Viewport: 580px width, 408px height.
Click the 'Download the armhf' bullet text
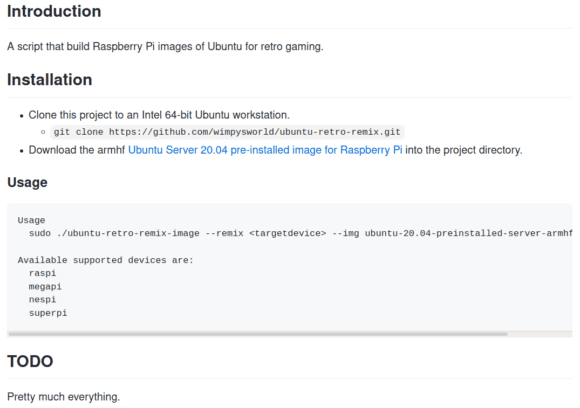pyautogui.click(x=77, y=150)
